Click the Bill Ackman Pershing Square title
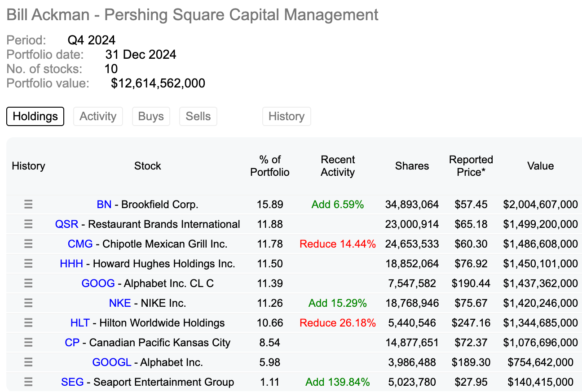Viewport: 582px width, 392px height. [x=193, y=15]
